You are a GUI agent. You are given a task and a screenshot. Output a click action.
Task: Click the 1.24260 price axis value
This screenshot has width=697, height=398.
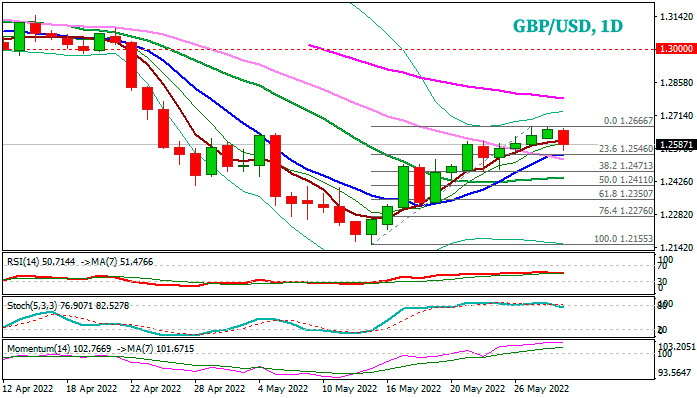pyautogui.click(x=677, y=181)
